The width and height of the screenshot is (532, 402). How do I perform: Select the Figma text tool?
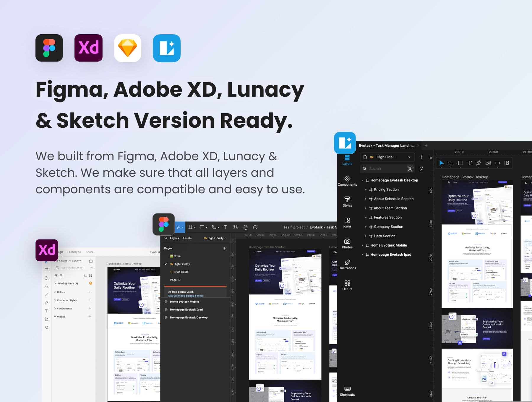coord(225,227)
